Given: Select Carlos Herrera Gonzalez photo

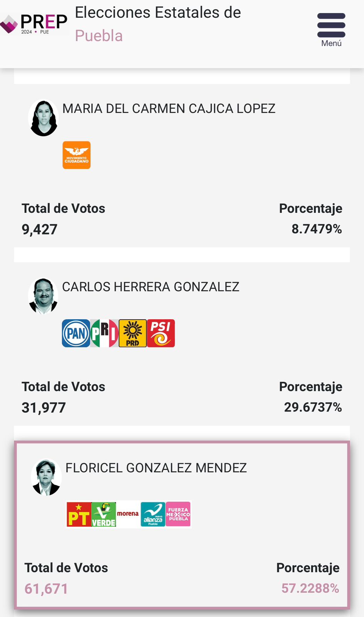Looking at the screenshot, I should (x=43, y=296).
